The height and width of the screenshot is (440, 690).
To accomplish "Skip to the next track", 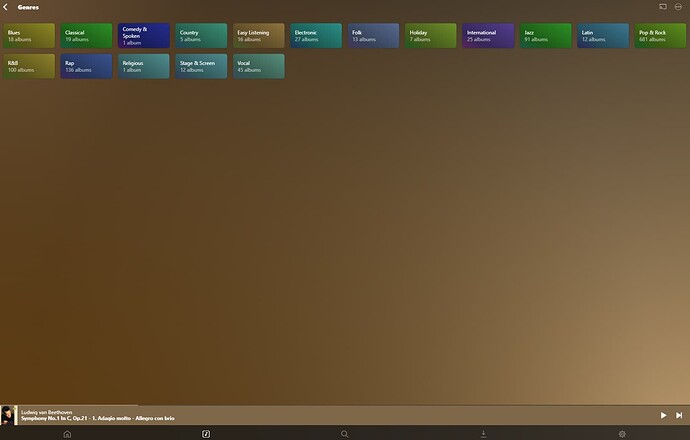I will (679, 415).
